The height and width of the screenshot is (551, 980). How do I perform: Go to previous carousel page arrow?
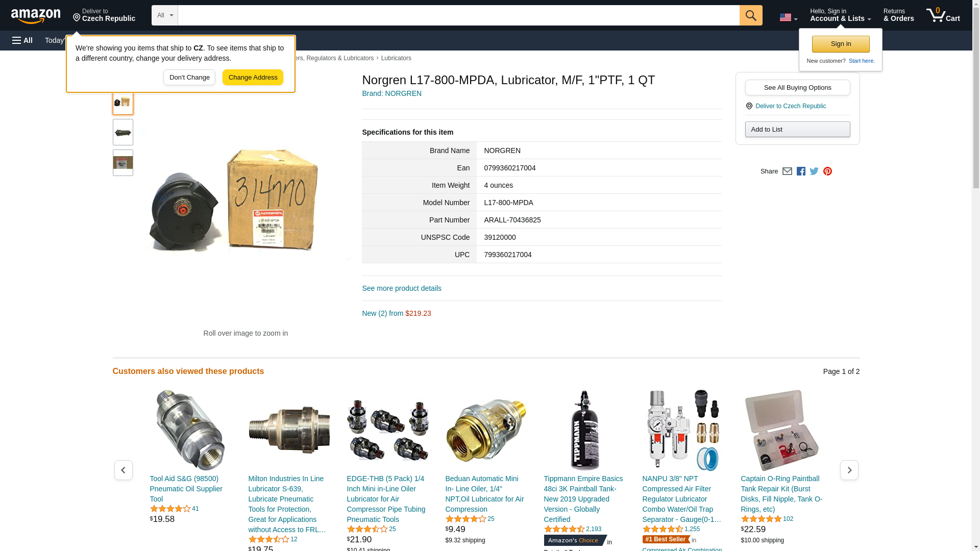pyautogui.click(x=124, y=470)
